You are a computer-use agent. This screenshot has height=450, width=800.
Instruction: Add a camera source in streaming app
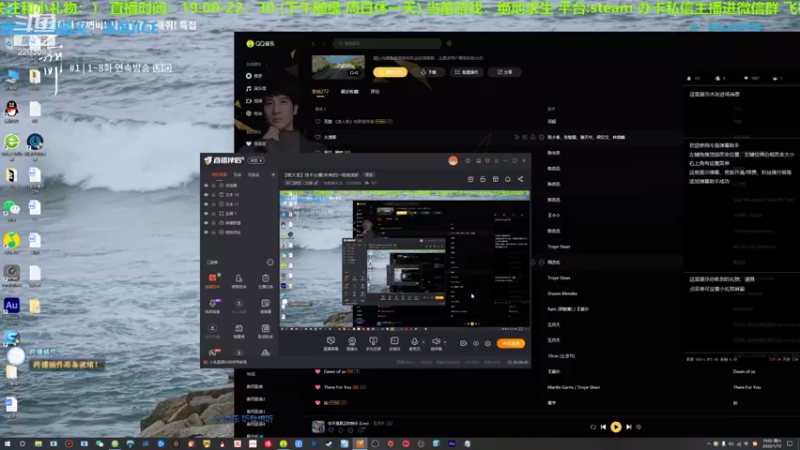[352, 343]
